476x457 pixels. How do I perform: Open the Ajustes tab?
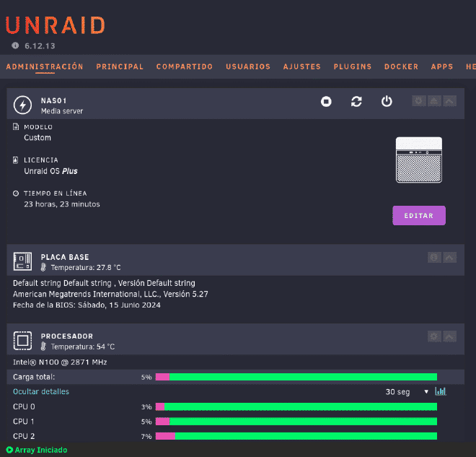point(301,66)
